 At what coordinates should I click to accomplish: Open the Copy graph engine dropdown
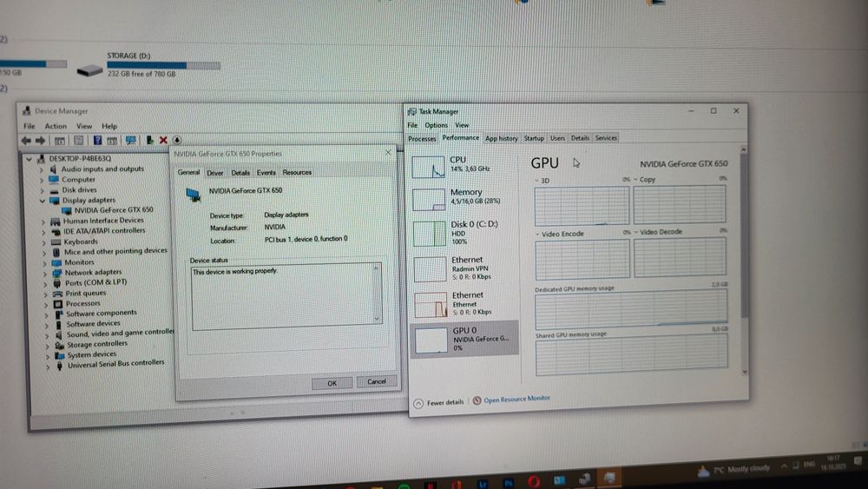[635, 180]
